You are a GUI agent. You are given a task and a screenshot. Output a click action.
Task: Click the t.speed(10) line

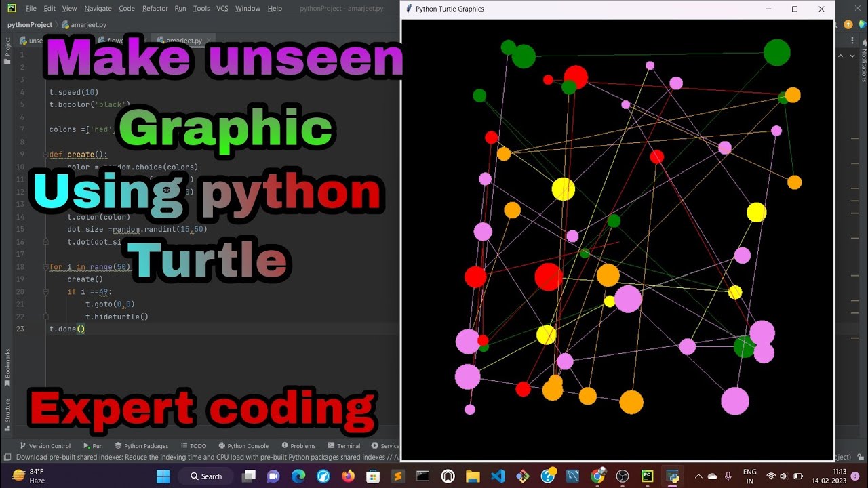[73, 92]
